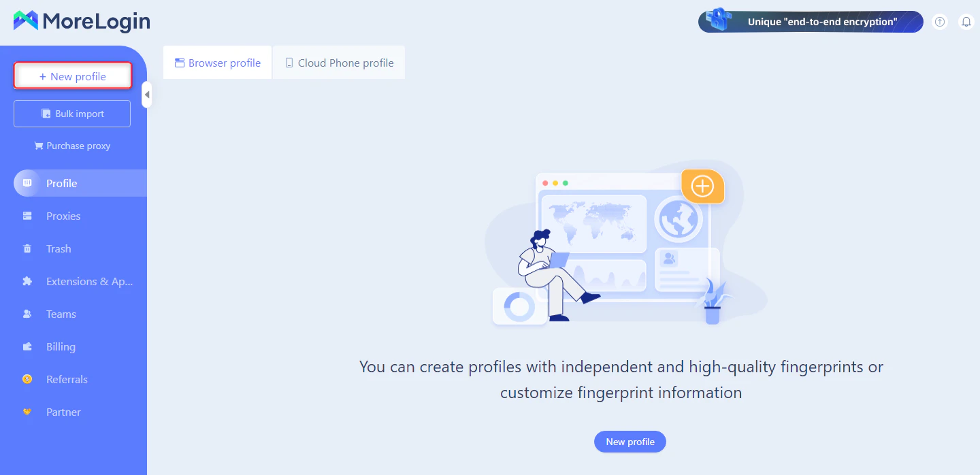
Task: Click the end-to-end encryption banner
Action: (x=811, y=22)
